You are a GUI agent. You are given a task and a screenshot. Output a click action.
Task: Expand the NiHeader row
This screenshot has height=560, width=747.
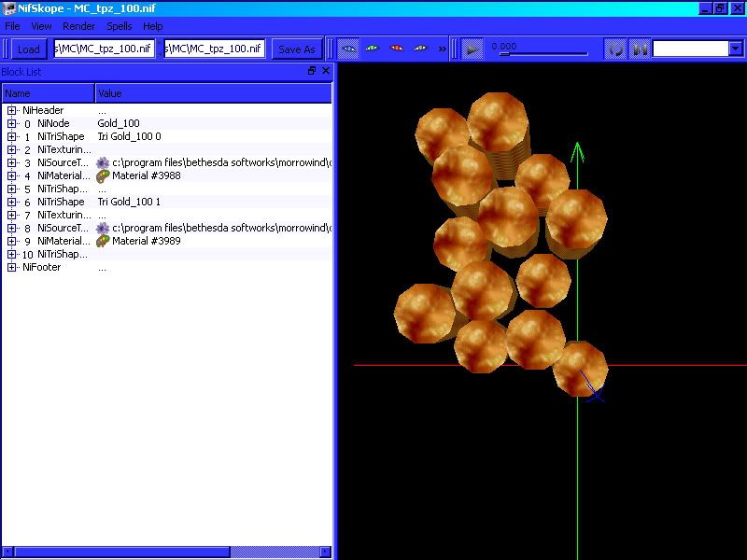click(x=11, y=110)
